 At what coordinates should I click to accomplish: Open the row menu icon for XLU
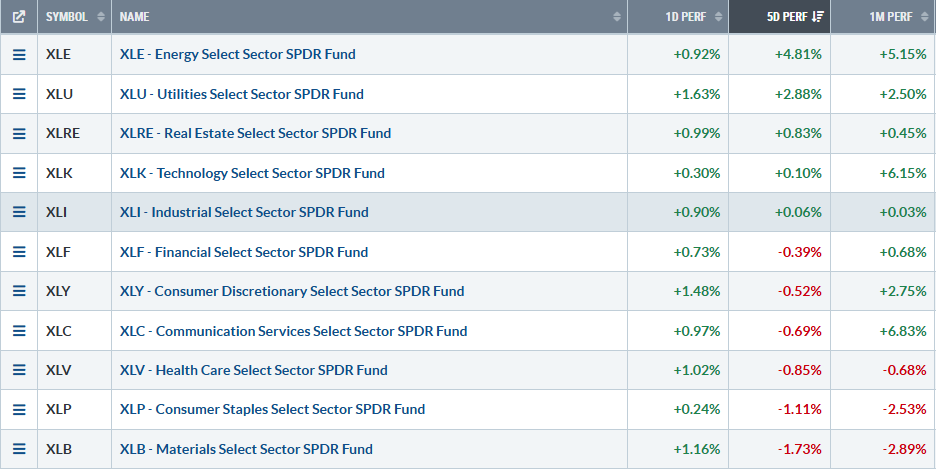pyautogui.click(x=19, y=94)
